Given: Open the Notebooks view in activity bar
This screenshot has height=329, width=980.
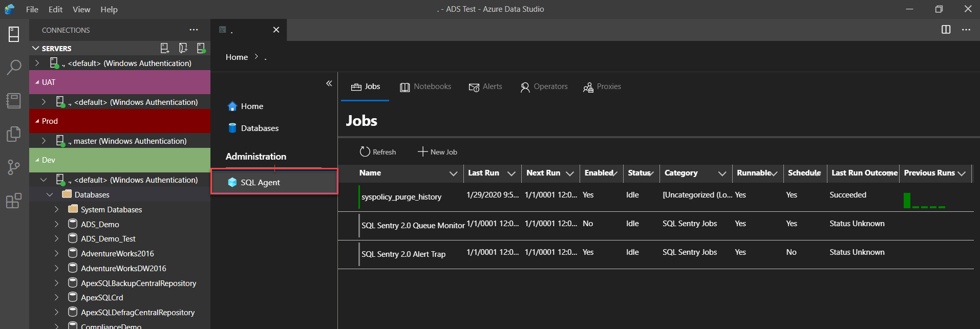Looking at the screenshot, I should 14,100.
